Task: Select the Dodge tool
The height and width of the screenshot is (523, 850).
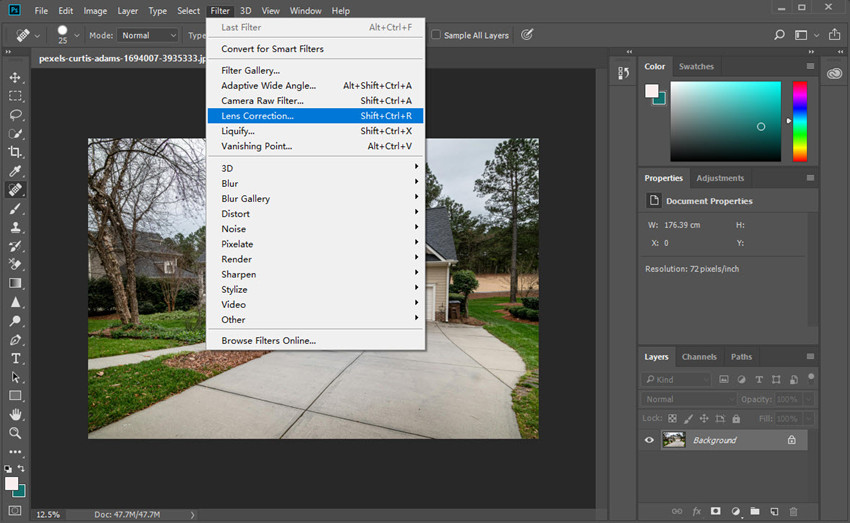Action: (x=15, y=321)
